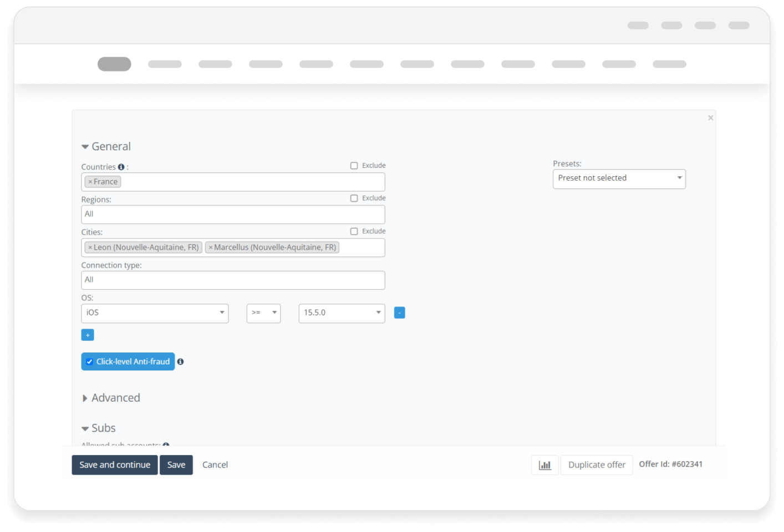Open the Presets dropdown
The height and width of the screenshot is (532, 784).
coord(619,179)
